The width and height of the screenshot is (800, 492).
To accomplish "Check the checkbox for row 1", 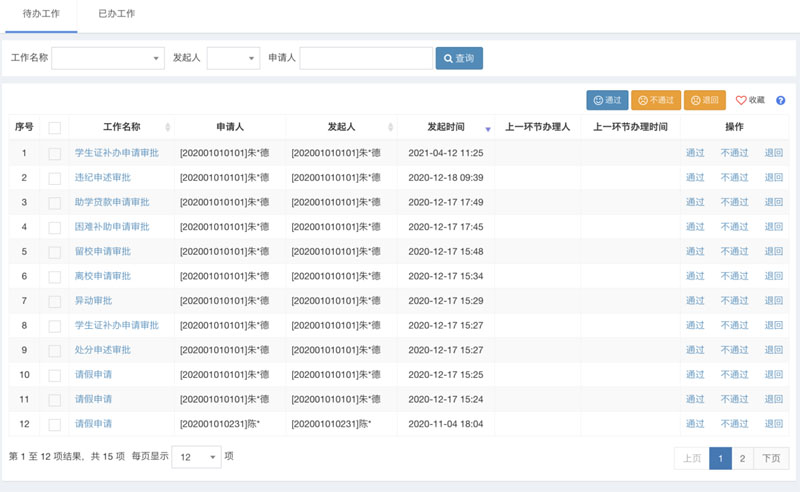I will coord(55,153).
